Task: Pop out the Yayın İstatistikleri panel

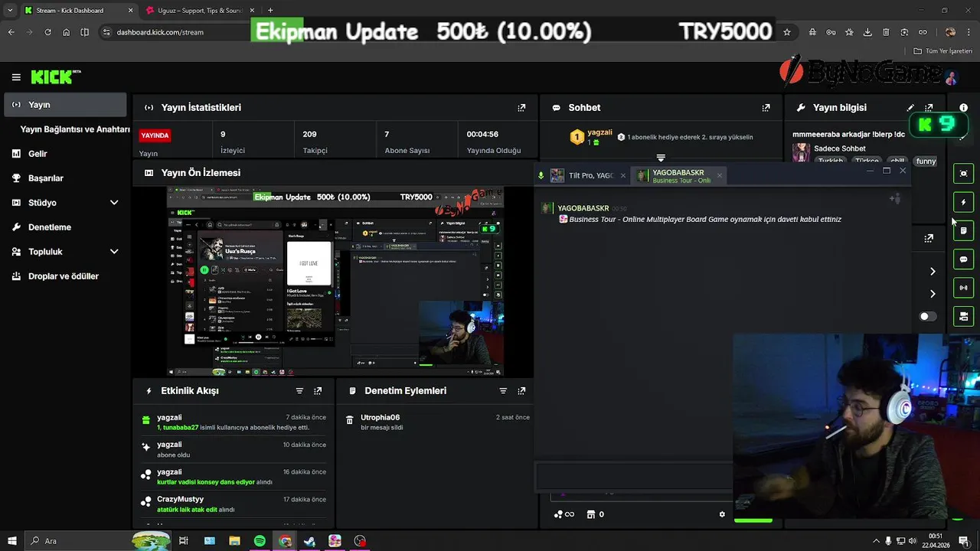Action: click(521, 108)
